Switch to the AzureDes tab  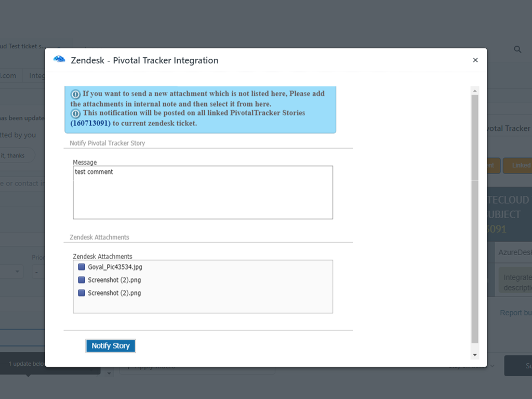[514, 252]
